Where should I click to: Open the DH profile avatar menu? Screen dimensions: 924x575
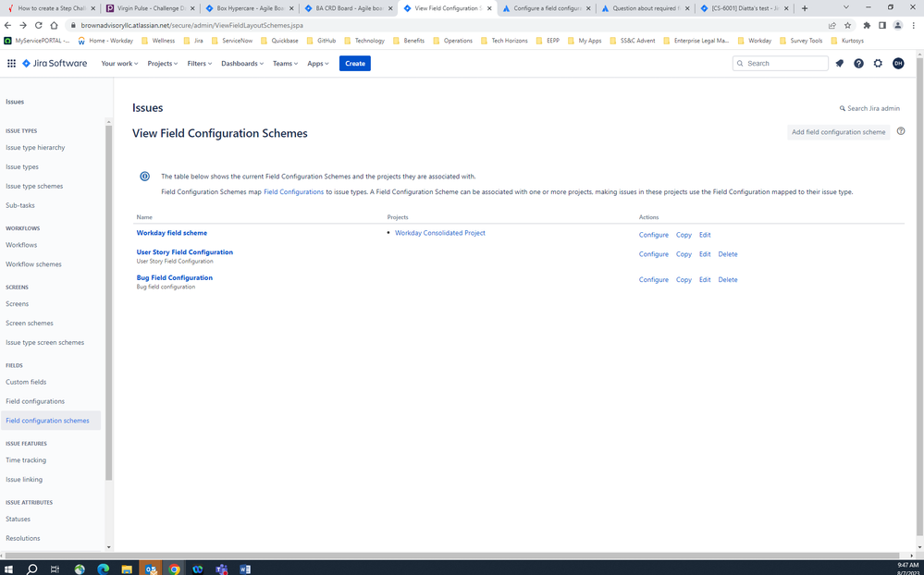897,63
